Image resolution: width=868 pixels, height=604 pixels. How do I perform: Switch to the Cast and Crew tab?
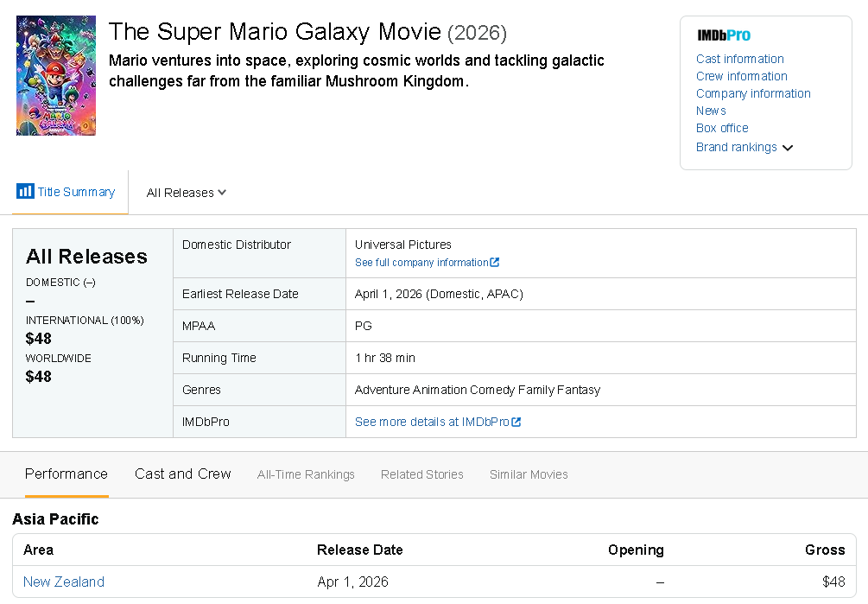183,474
